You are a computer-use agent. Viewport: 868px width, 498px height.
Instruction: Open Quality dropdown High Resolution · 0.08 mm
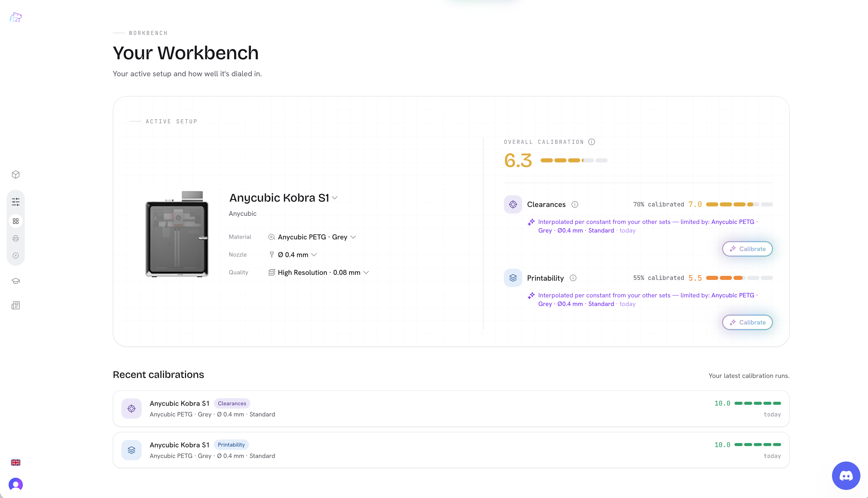click(x=318, y=272)
